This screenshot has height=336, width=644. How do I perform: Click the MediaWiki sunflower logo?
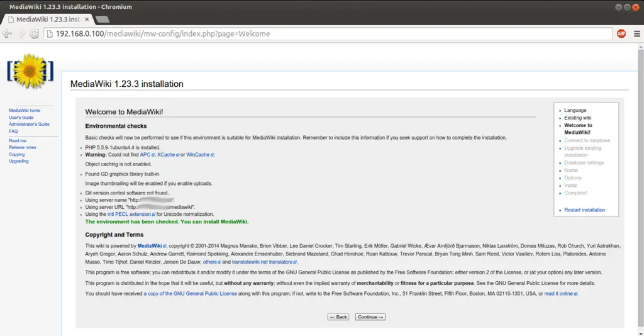point(30,72)
